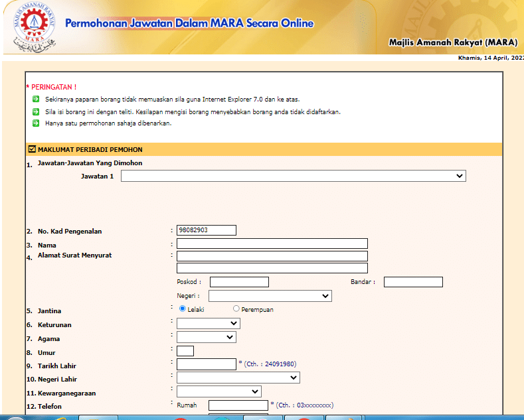Click example hint '(Cth. : 03xxxxxxxx)'

click(305, 405)
